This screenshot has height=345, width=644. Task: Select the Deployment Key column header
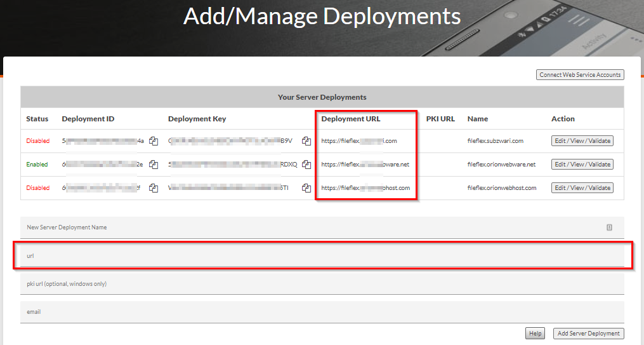[197, 119]
